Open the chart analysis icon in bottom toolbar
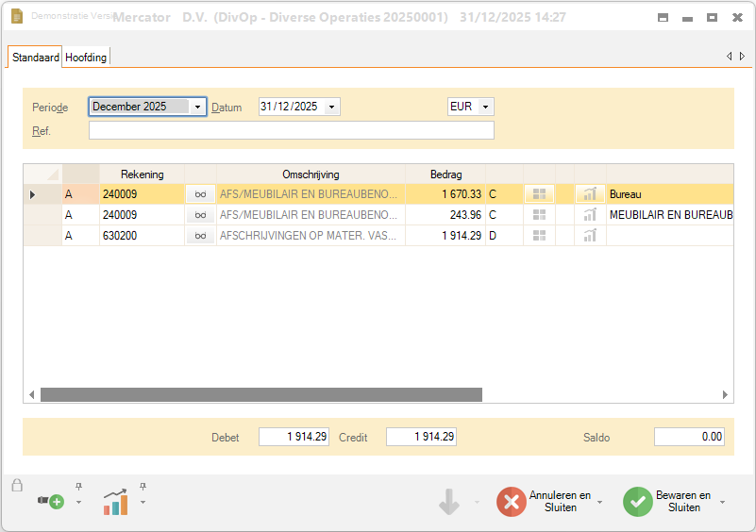Screen dimensions: 756x532 tap(115, 502)
